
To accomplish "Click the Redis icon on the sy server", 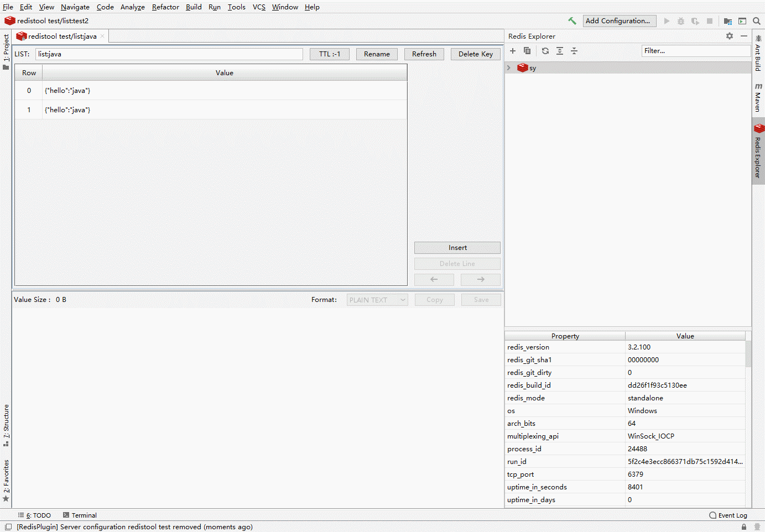I will (522, 68).
